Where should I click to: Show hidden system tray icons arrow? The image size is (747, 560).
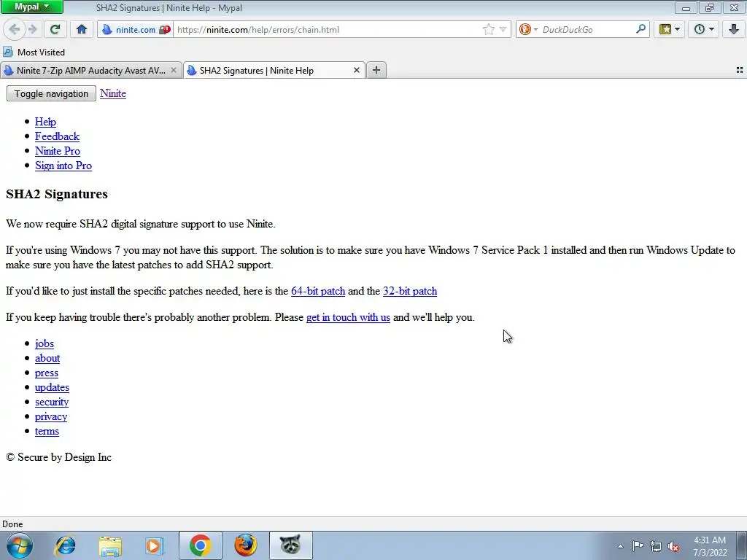coord(620,546)
